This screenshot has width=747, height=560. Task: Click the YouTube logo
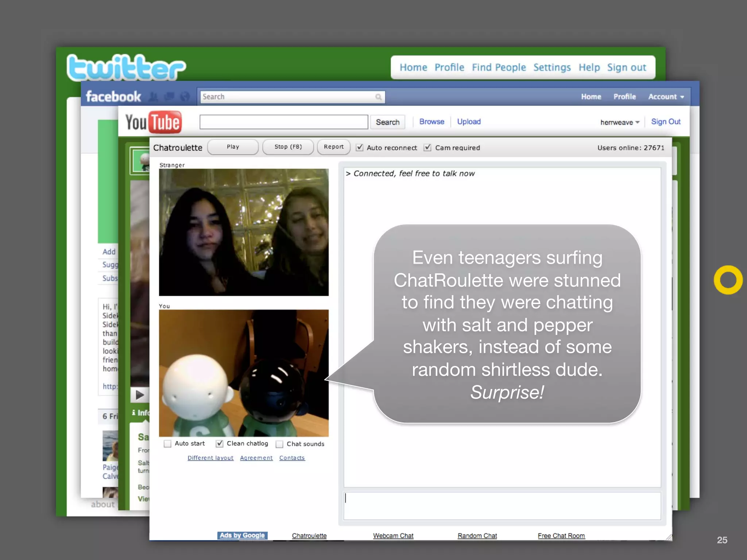click(153, 122)
